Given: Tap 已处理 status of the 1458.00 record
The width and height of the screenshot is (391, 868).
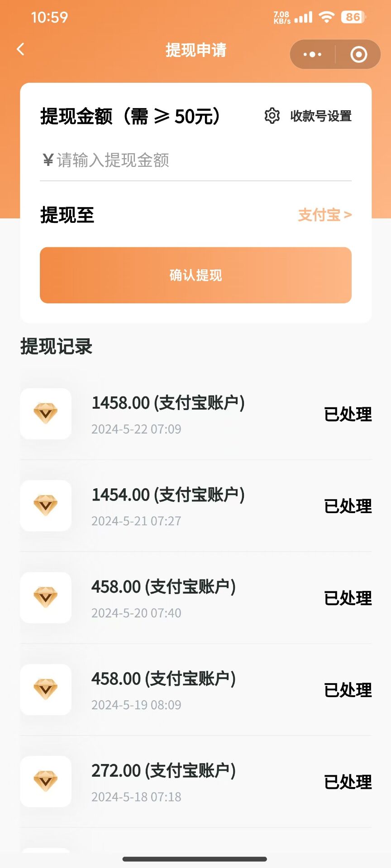Looking at the screenshot, I should (348, 414).
